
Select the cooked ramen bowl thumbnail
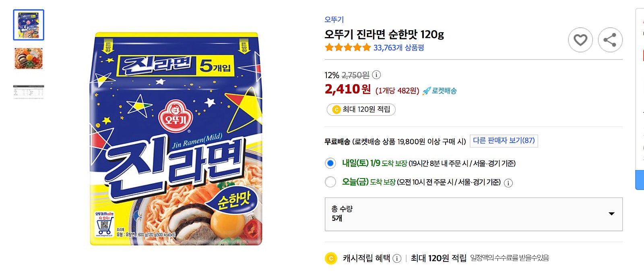coord(29,58)
